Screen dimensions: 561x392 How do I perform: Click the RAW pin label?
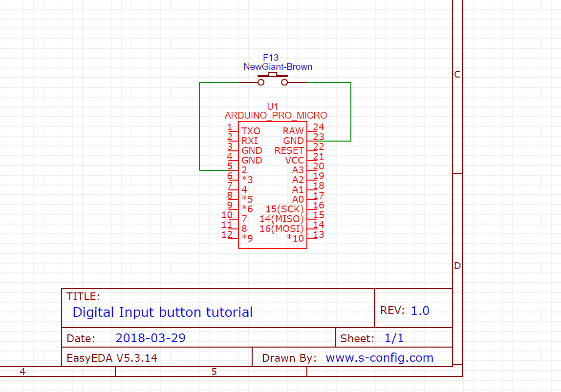point(293,131)
